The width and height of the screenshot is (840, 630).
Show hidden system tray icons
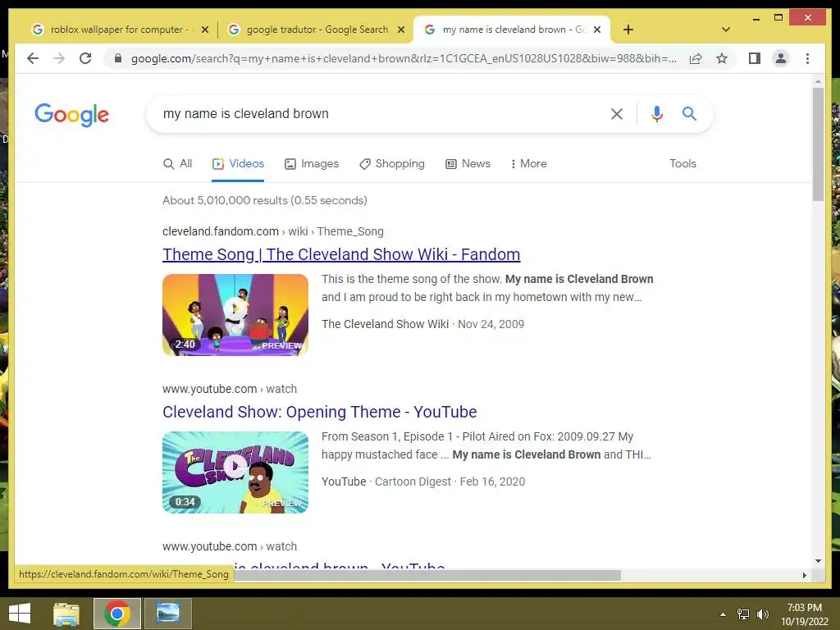click(x=723, y=614)
